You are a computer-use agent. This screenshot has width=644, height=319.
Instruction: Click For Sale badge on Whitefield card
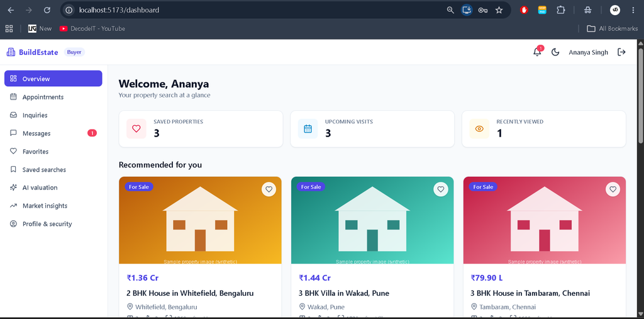pos(139,187)
